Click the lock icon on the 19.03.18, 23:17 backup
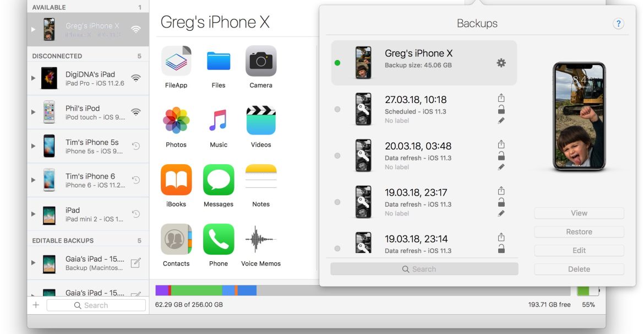 pyautogui.click(x=501, y=202)
